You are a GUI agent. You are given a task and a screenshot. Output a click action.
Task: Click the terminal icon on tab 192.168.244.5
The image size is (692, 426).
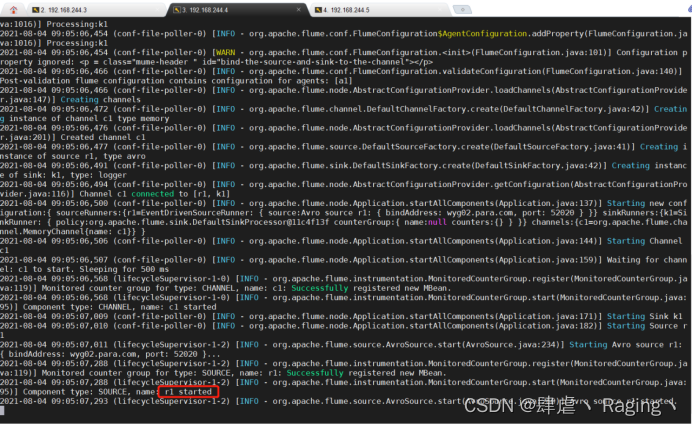[x=318, y=10]
